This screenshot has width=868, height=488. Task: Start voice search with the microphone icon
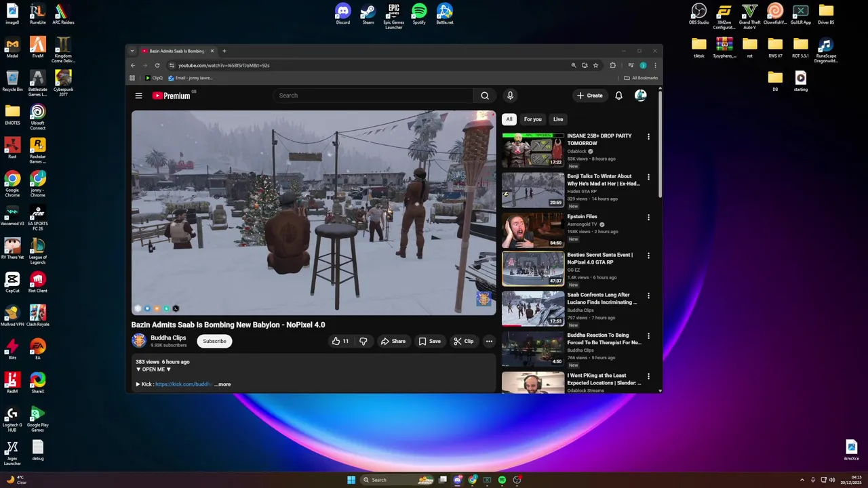click(510, 96)
